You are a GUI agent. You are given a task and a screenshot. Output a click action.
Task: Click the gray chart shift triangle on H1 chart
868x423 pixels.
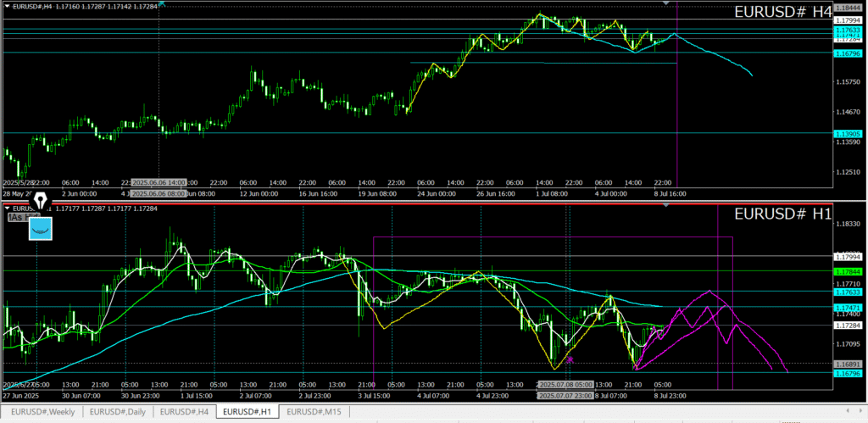[x=666, y=205]
